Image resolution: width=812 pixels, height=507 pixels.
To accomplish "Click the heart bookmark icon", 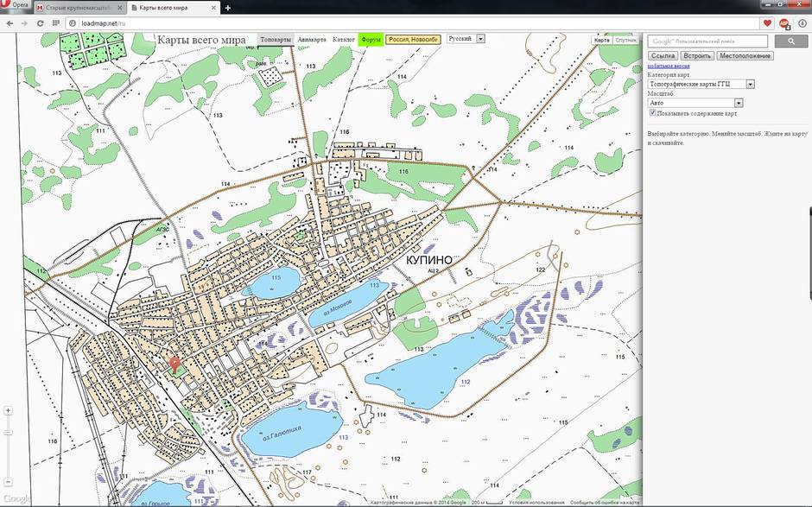I will [x=766, y=23].
